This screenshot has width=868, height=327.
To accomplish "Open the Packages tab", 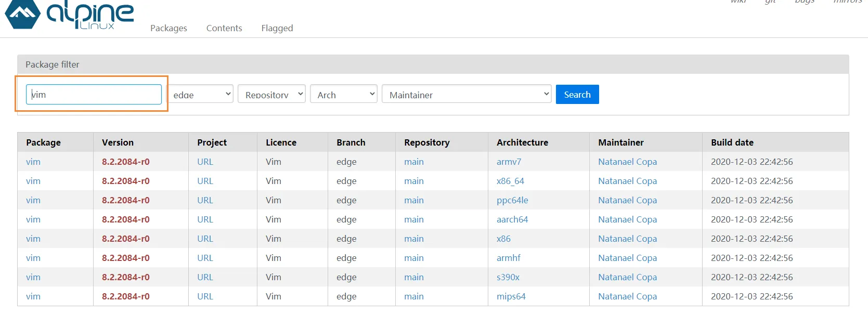I will 169,28.
